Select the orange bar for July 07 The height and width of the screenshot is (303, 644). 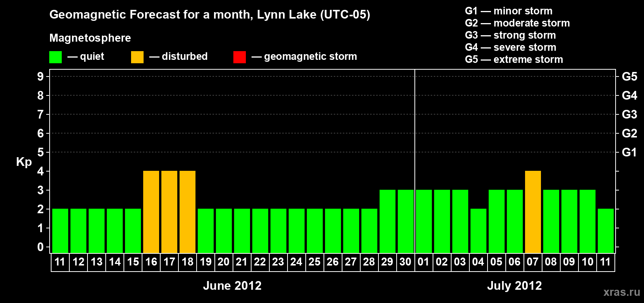pyautogui.click(x=533, y=212)
